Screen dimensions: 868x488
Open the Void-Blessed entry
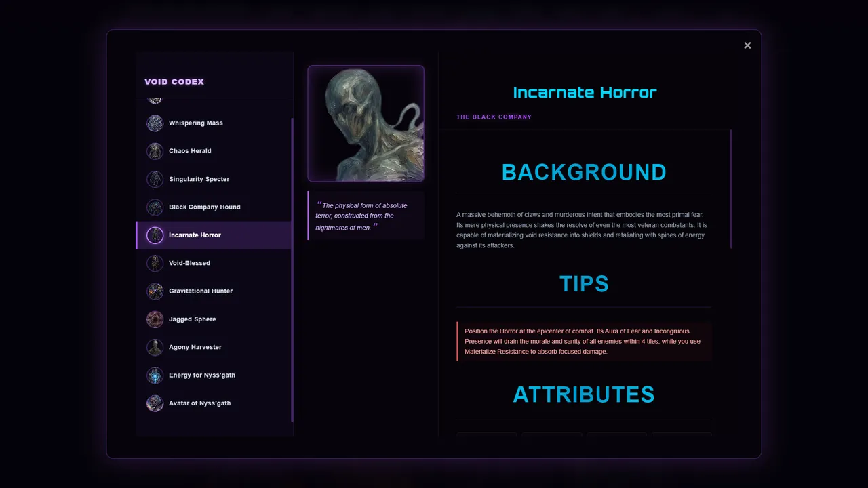213,263
